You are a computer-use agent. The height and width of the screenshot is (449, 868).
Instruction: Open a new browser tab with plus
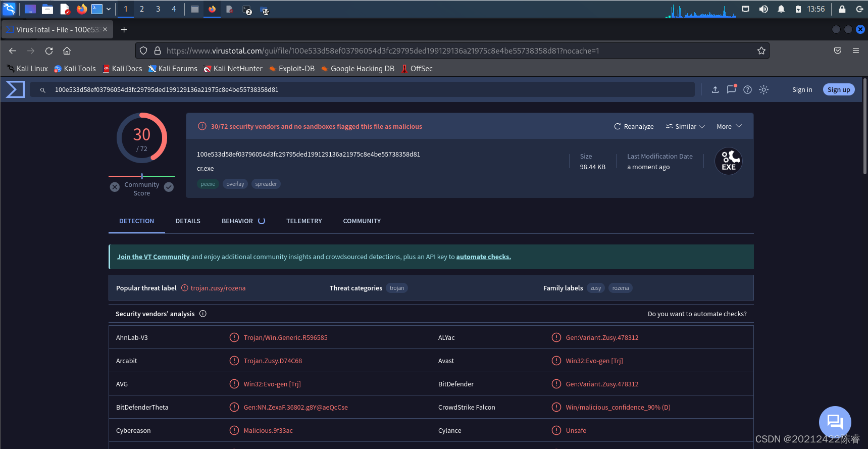click(x=124, y=30)
